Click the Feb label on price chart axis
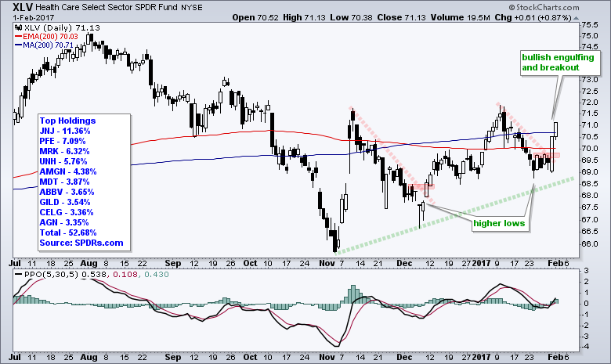611x364 pixels. [555, 263]
